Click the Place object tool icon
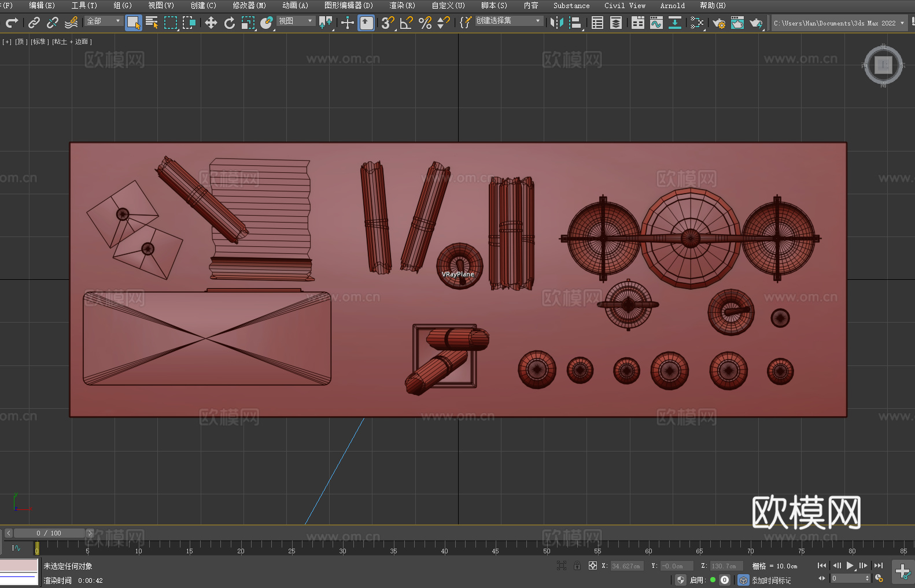 coord(267,23)
